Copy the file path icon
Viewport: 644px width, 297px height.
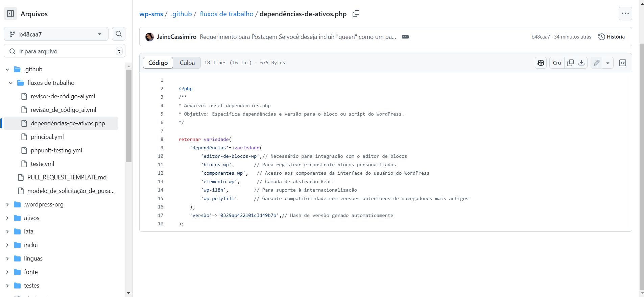356,14
